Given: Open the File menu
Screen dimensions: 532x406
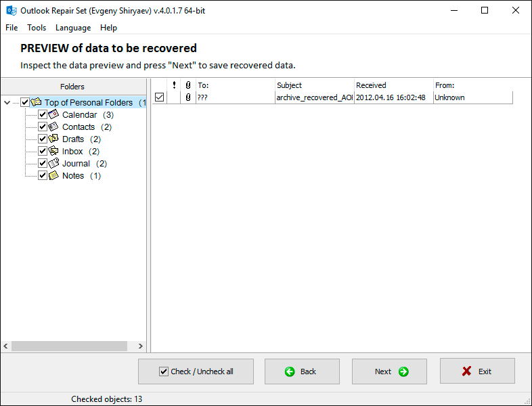Looking at the screenshot, I should (x=12, y=28).
